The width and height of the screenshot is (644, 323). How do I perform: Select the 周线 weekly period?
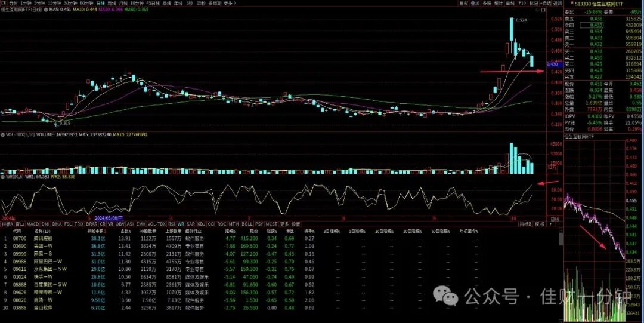tap(112, 3)
